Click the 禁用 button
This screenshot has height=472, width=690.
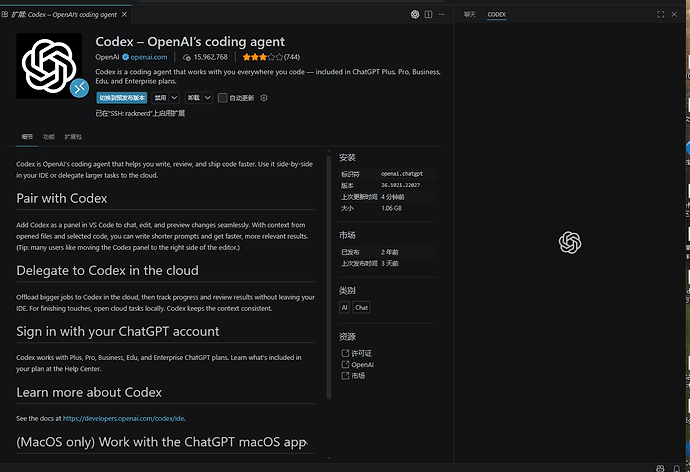pyautogui.click(x=160, y=98)
